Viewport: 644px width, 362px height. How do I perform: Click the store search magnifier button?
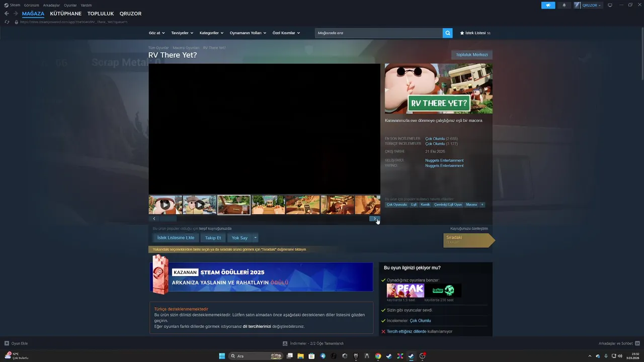[x=447, y=33]
